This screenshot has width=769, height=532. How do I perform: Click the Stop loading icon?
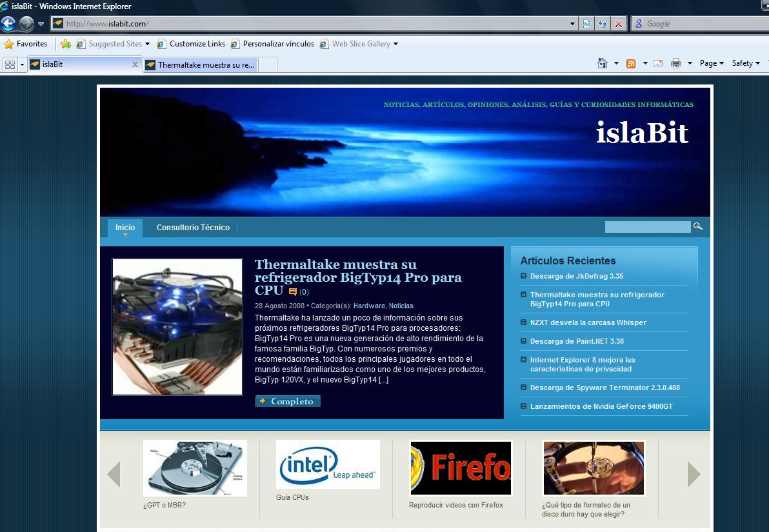[619, 23]
